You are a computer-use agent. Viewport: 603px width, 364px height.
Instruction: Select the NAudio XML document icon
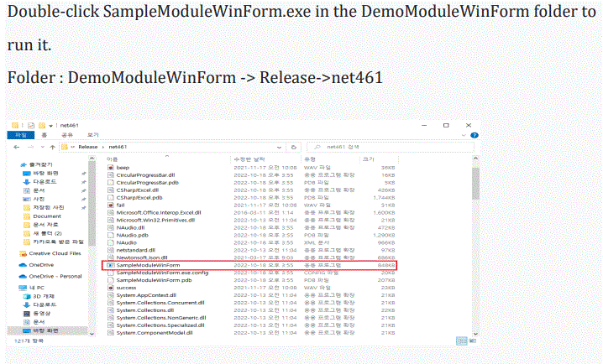tap(111, 242)
